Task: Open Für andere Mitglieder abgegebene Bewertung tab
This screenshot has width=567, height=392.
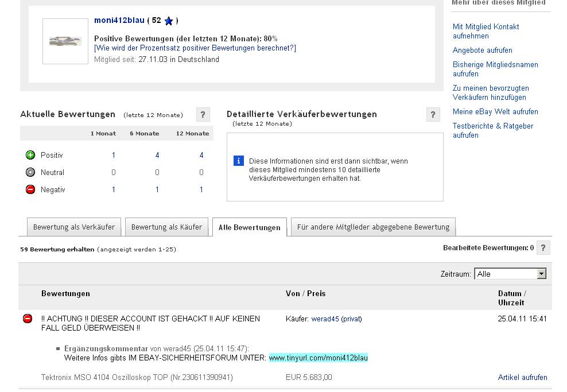Action: click(373, 227)
